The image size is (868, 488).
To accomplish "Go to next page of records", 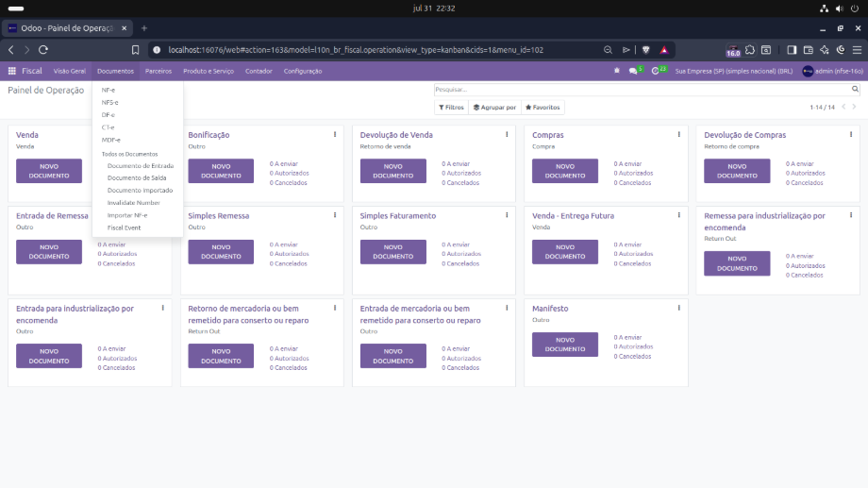I will (x=854, y=107).
